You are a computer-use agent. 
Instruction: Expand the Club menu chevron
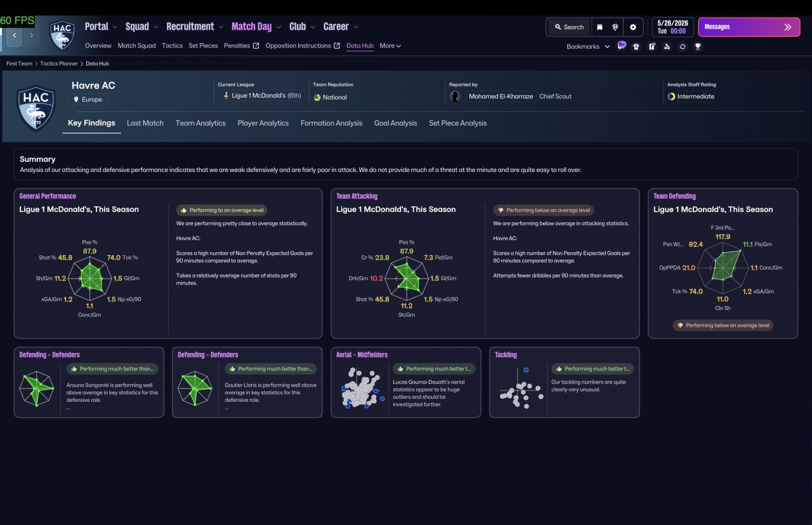click(312, 27)
